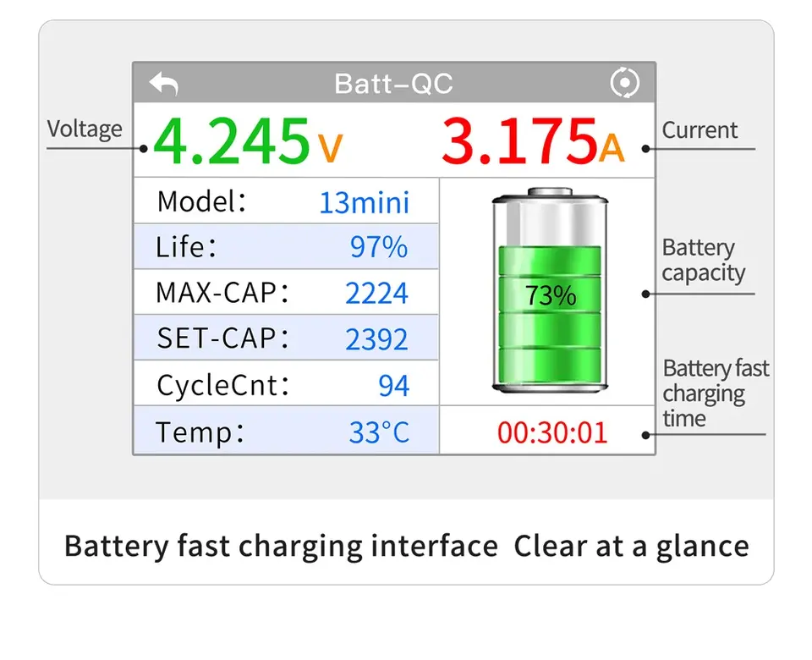
Task: Tap the MAX-CAP 2224 row
Action: [x=285, y=293]
